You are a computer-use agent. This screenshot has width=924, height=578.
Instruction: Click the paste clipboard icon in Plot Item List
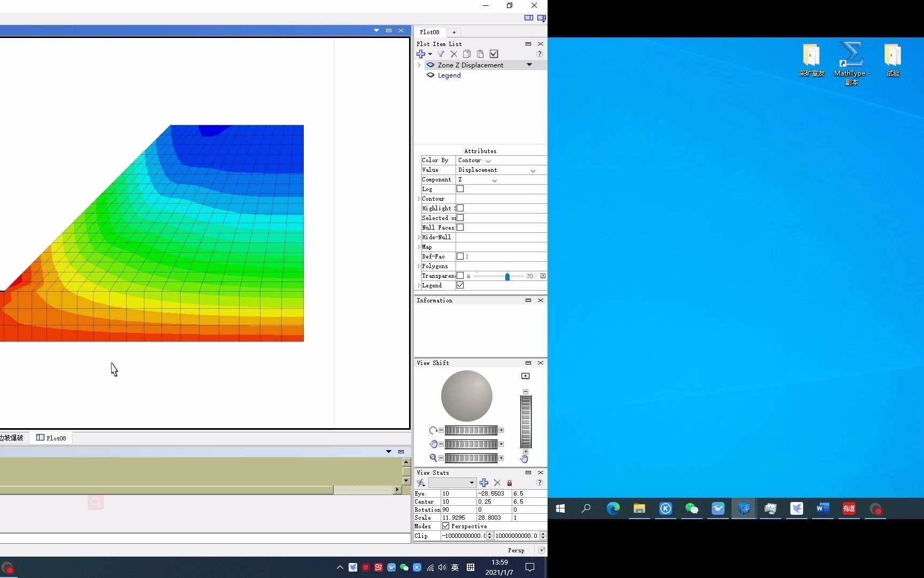pos(480,54)
